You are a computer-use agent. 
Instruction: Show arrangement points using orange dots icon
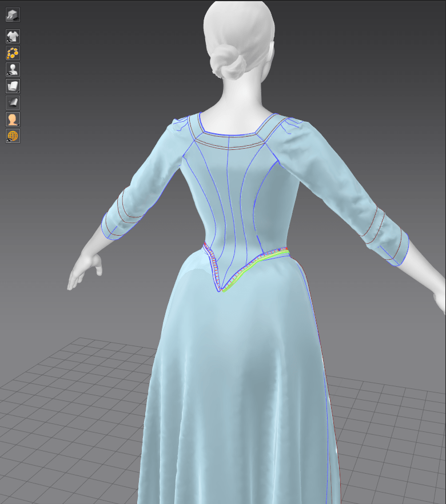point(13,53)
